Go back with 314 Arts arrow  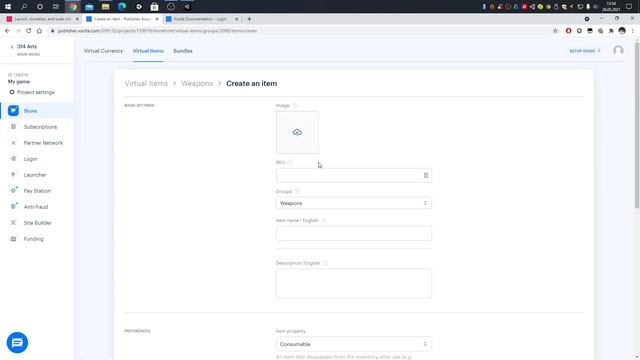click(12, 47)
